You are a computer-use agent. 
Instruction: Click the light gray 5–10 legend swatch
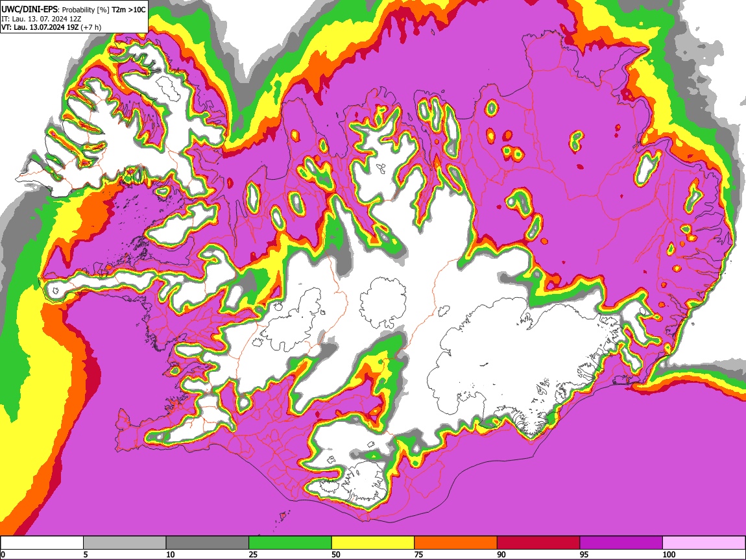[x=125, y=543]
